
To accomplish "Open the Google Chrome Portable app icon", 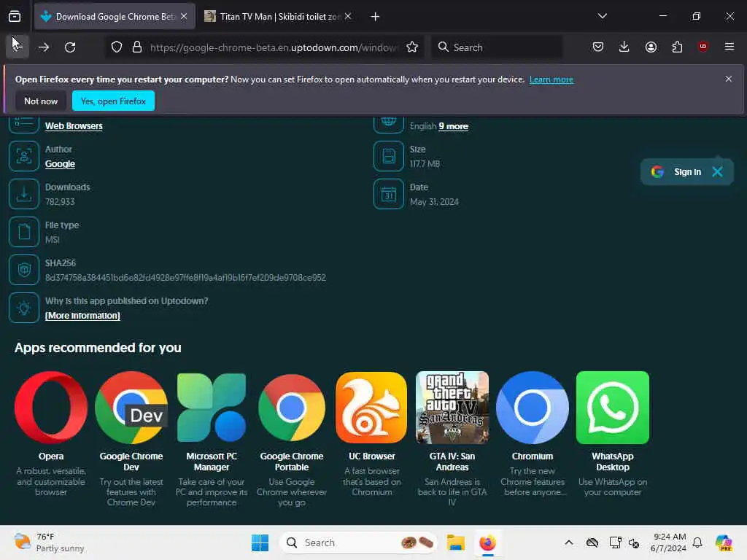I will [x=292, y=408].
